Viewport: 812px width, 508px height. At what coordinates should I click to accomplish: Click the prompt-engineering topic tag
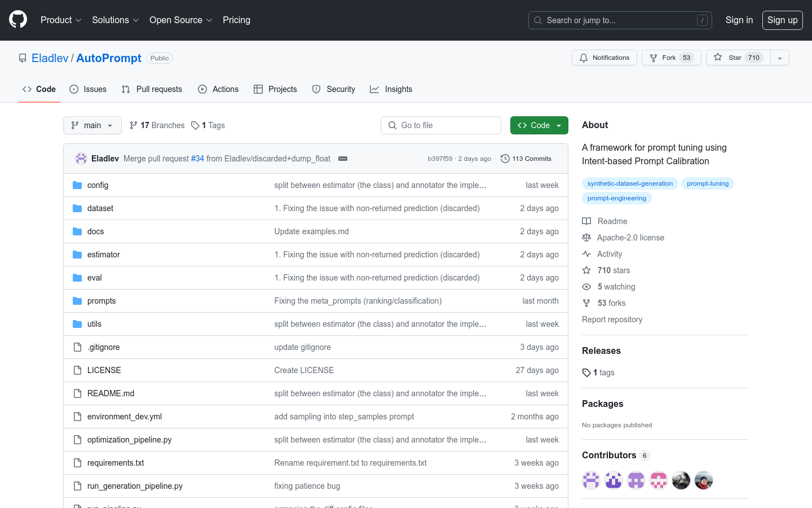(x=617, y=198)
